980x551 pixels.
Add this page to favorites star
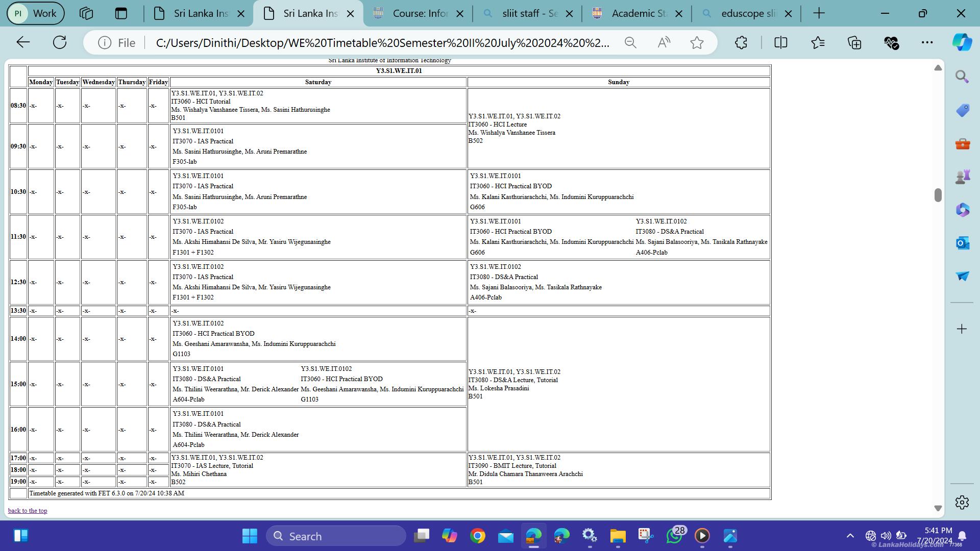697,43
